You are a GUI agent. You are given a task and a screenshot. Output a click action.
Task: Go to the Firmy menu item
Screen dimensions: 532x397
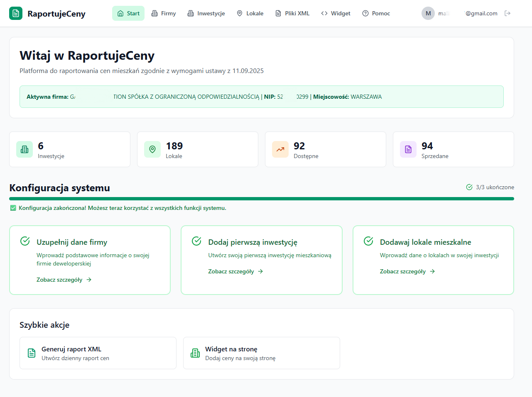click(x=164, y=13)
